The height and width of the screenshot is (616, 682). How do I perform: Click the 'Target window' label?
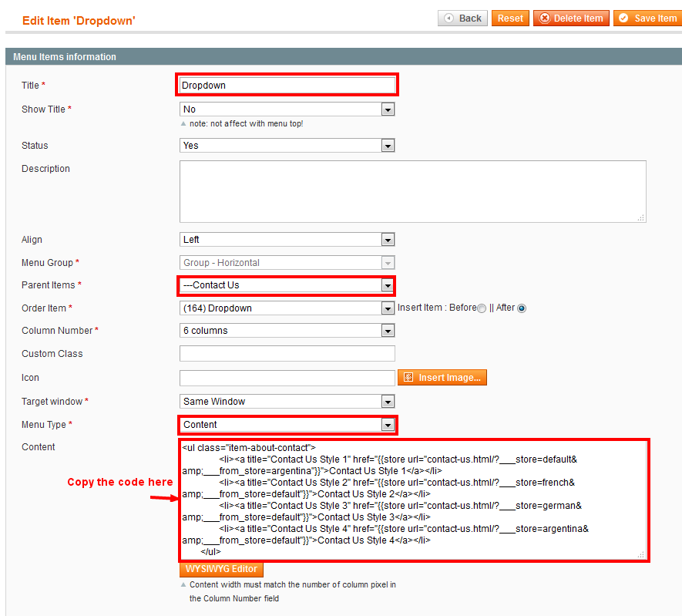pyautogui.click(x=52, y=402)
